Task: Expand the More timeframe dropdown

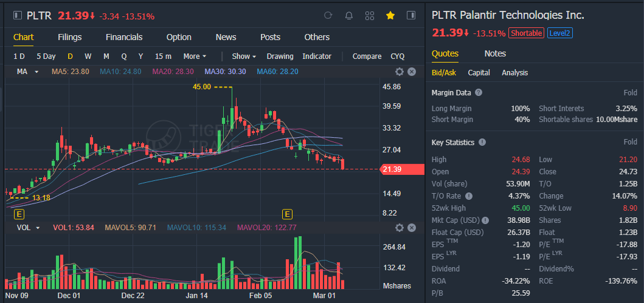Action: (x=195, y=56)
